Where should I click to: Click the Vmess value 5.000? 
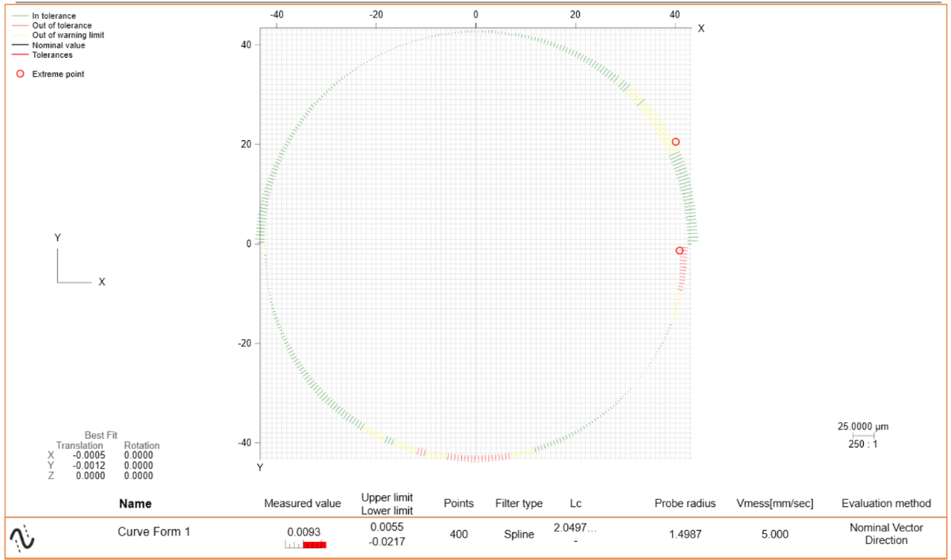[x=774, y=535]
